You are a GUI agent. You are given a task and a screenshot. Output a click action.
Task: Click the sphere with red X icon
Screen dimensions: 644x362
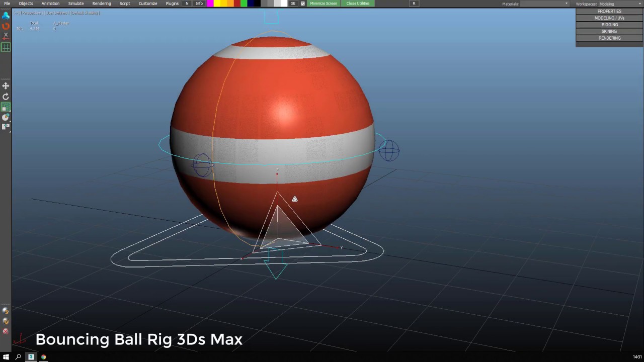6,331
